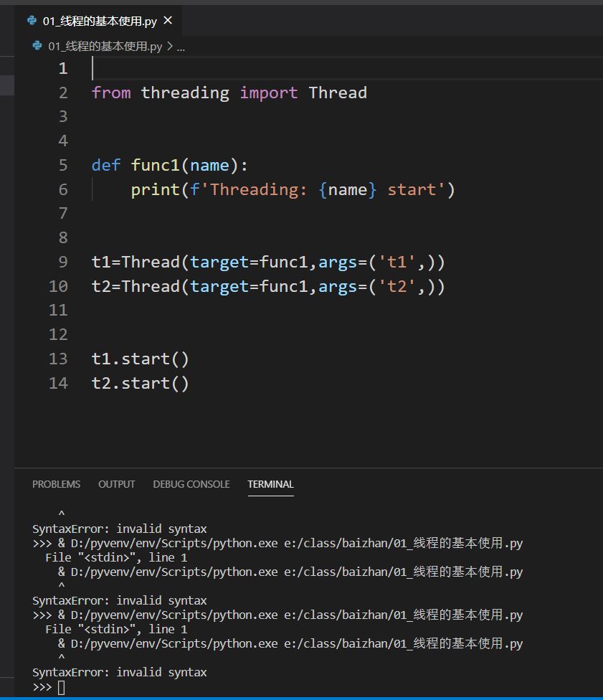
Task: Open the OUTPUT panel tab
Action: click(x=116, y=484)
